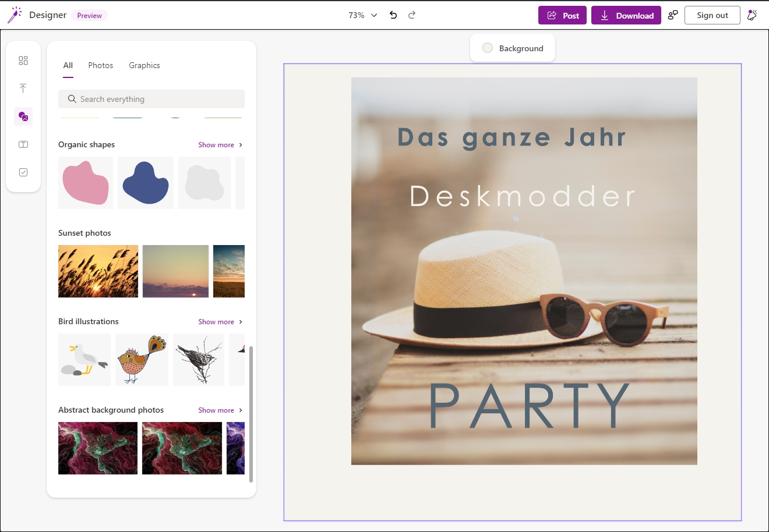Insert the seagull illustration

[84, 360]
